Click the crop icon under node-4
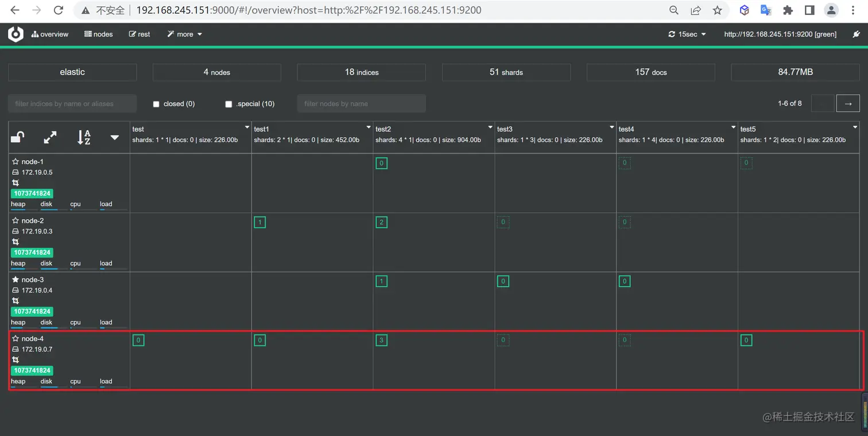This screenshot has width=868, height=436. [15, 360]
